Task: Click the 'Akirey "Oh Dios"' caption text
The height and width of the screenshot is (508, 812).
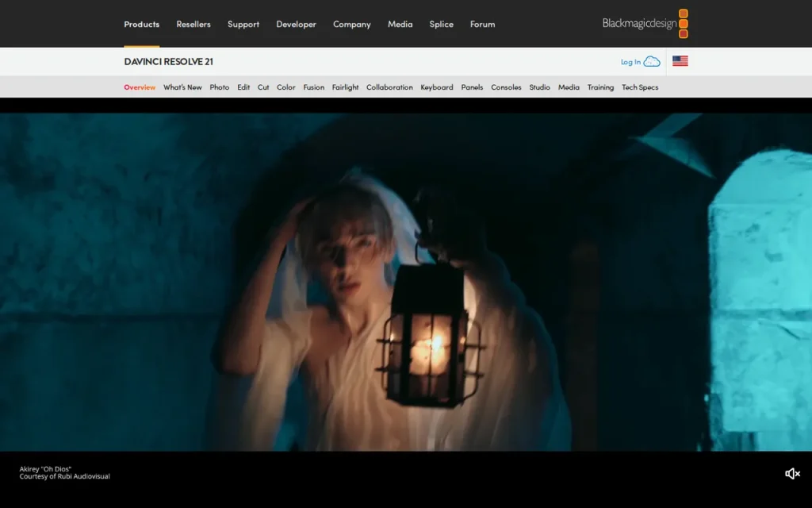Action: tap(45, 468)
